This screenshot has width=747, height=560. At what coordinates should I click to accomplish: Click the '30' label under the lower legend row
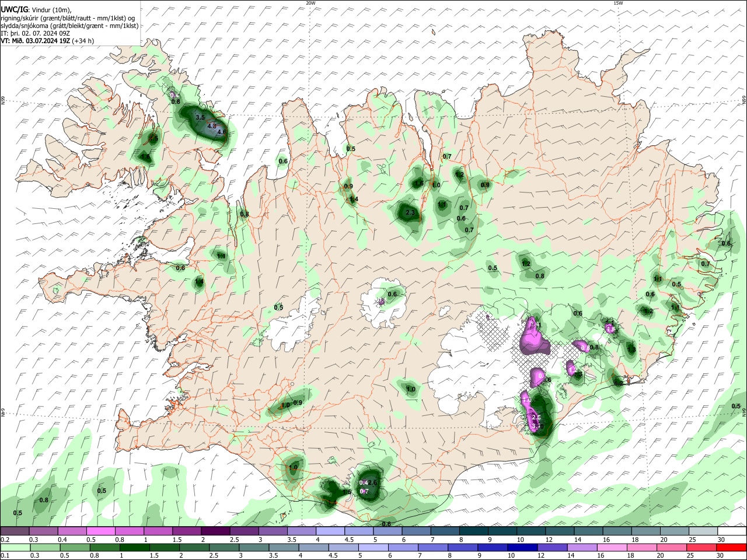(x=721, y=556)
